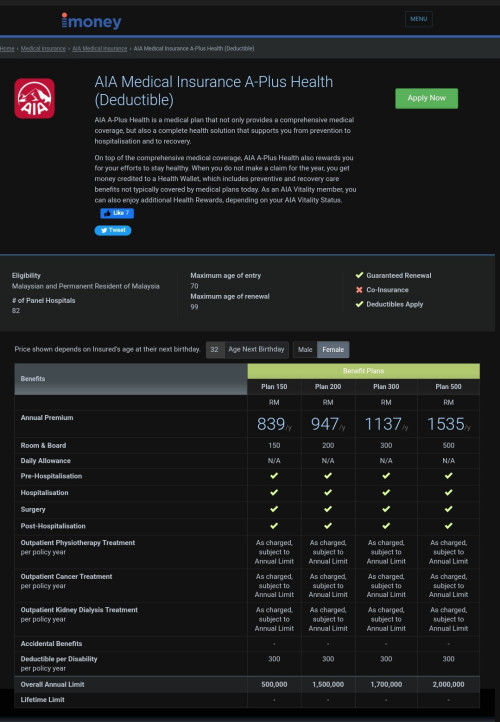Click Post-Hospitalisation checkmark under Plan 200
Viewport: 500px width, 722px height.
tap(328, 525)
